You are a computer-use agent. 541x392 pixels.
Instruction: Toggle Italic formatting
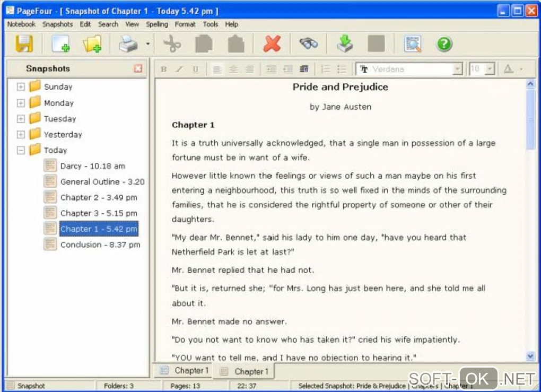180,69
